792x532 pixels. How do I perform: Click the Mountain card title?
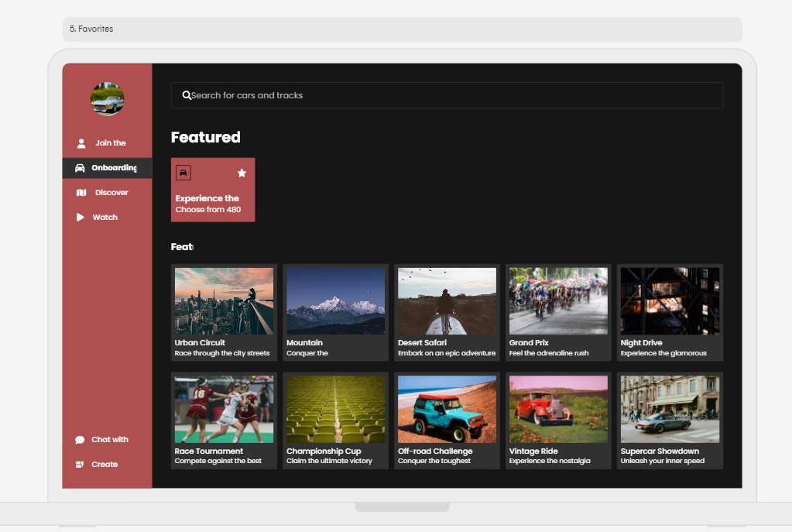pyautogui.click(x=304, y=342)
